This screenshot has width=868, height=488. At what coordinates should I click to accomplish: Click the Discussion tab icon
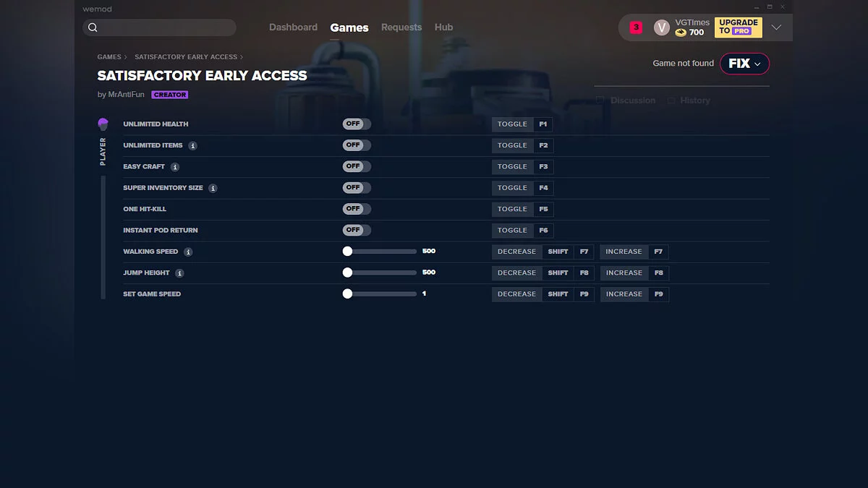pyautogui.click(x=600, y=100)
